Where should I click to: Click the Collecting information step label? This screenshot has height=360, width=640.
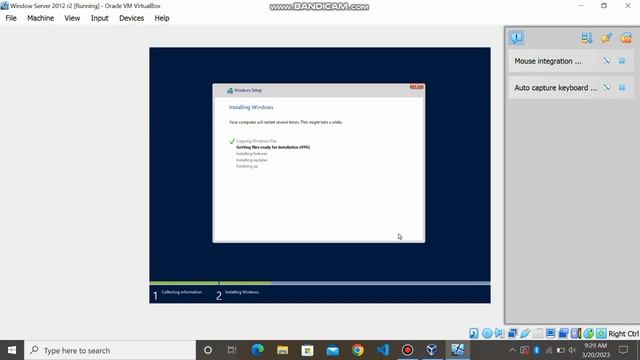182,292
